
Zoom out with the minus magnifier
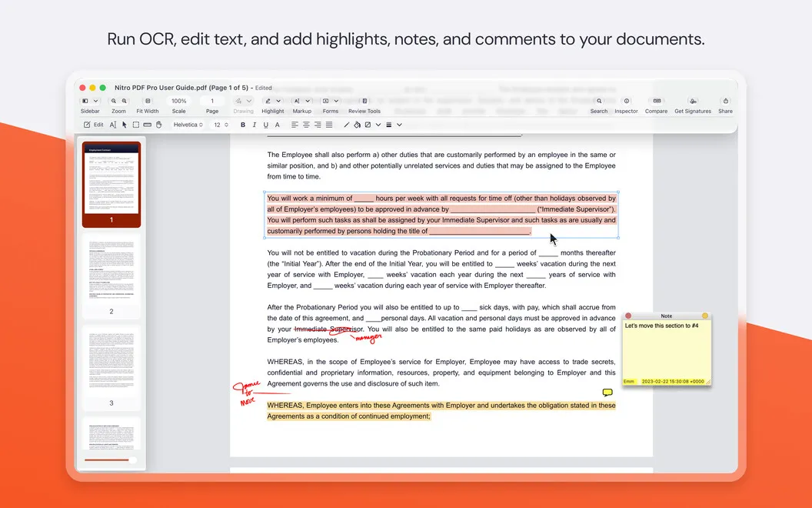(114, 101)
